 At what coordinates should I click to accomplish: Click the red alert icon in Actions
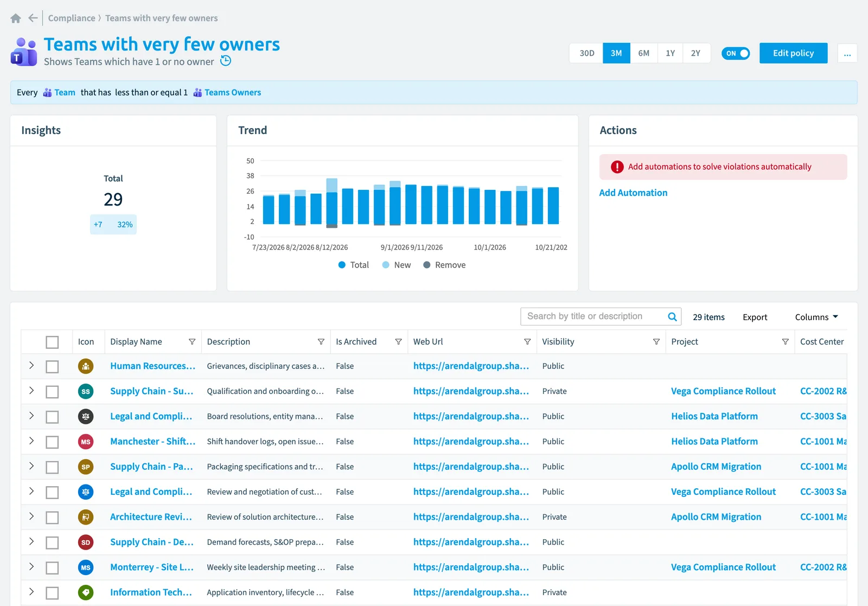617,167
